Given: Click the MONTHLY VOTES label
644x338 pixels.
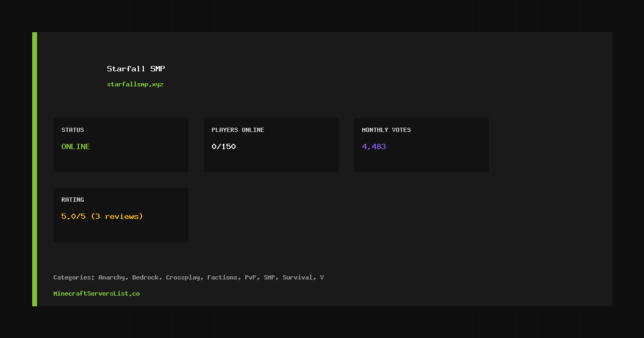Looking at the screenshot, I should pyautogui.click(x=386, y=130).
